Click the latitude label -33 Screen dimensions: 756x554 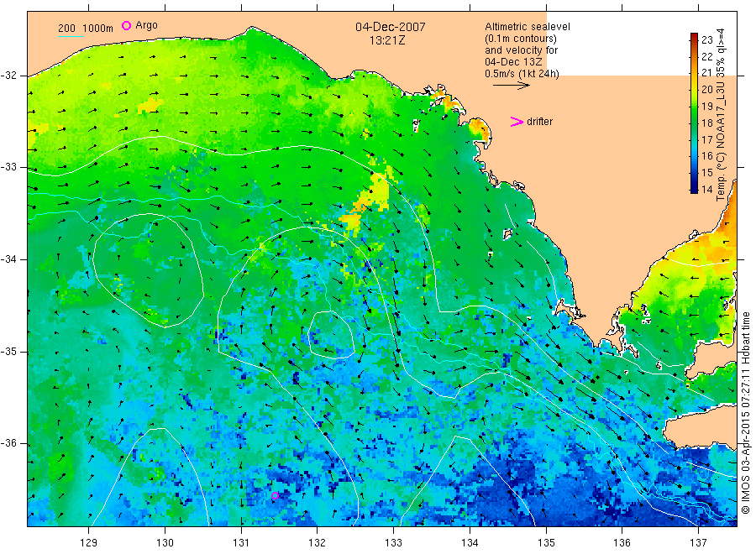tap(8, 167)
